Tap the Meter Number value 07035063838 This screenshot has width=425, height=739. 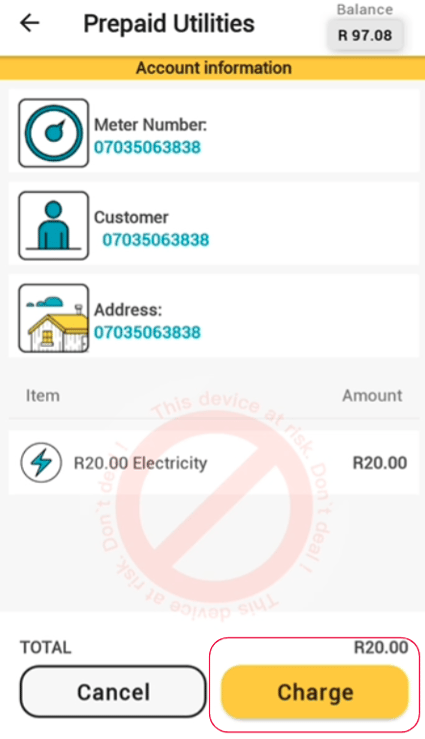click(147, 147)
